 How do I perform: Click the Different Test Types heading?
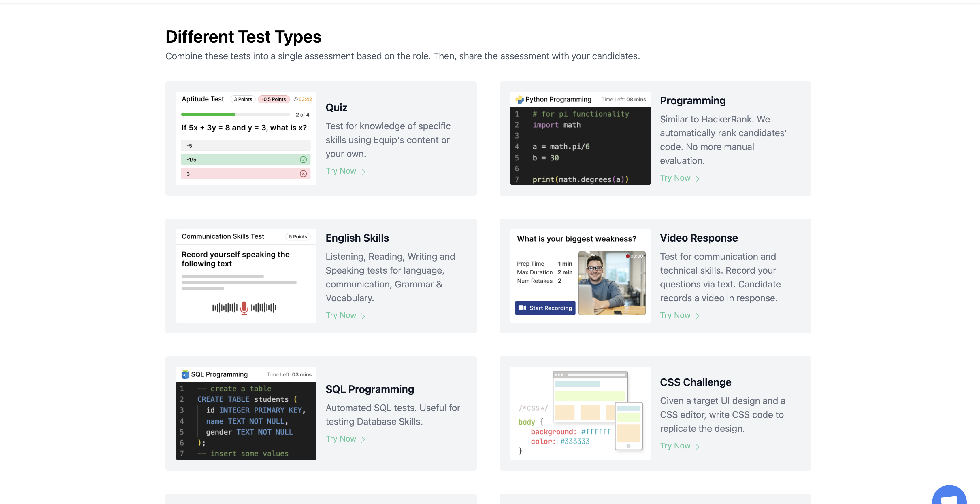click(243, 37)
